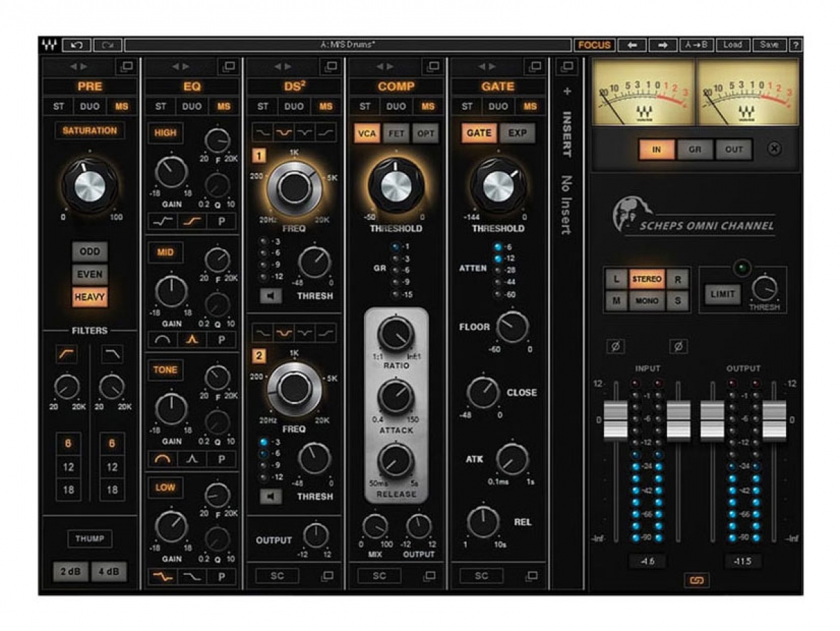The image size is (840, 631).
Task: Click the output level value -11.5 field
Action: click(743, 562)
